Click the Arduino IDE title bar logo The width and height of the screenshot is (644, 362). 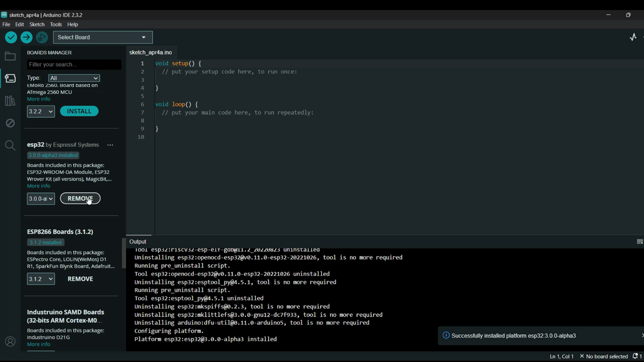point(4,15)
